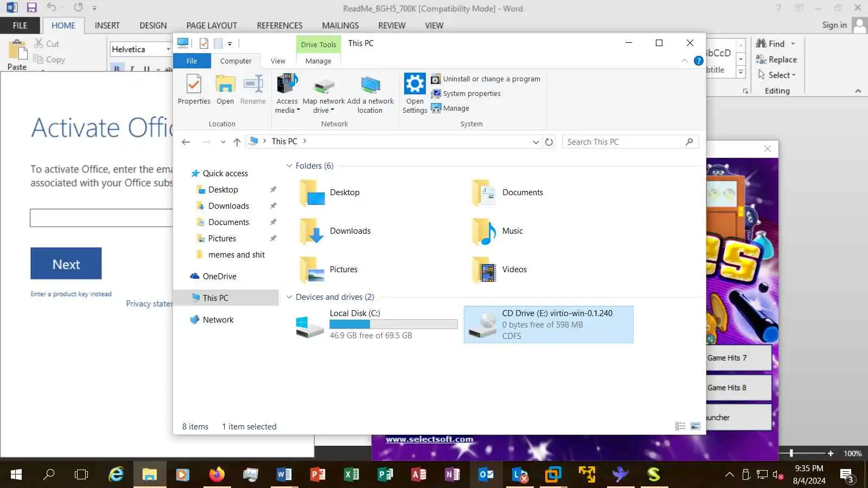This screenshot has width=868, height=488.
Task: Click the Activate Office email input field
Action: pos(101,217)
